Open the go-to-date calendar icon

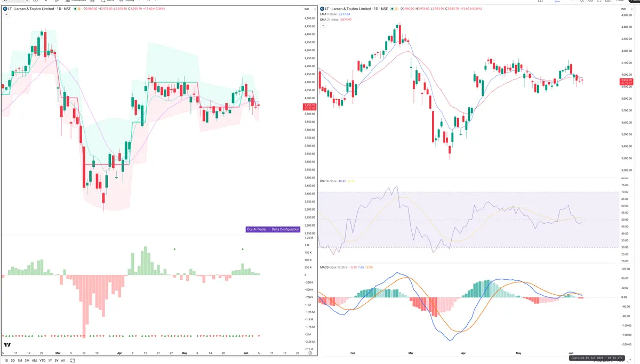pos(72,360)
